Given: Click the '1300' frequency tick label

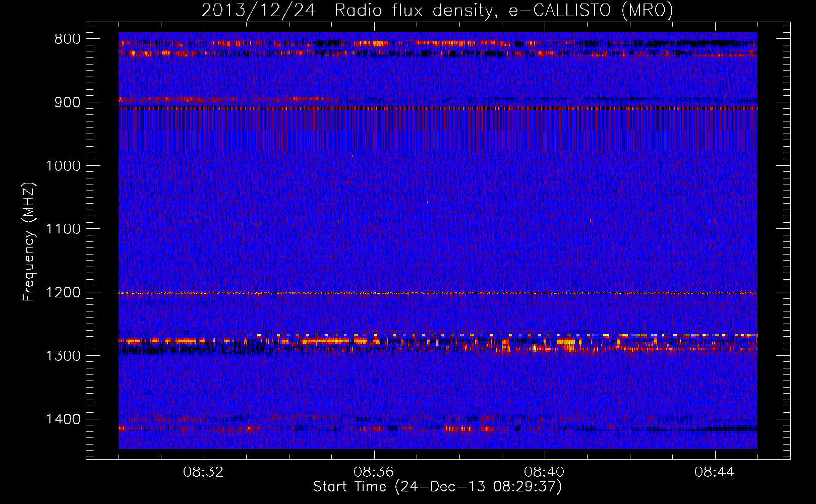Looking at the screenshot, I should click(63, 356).
